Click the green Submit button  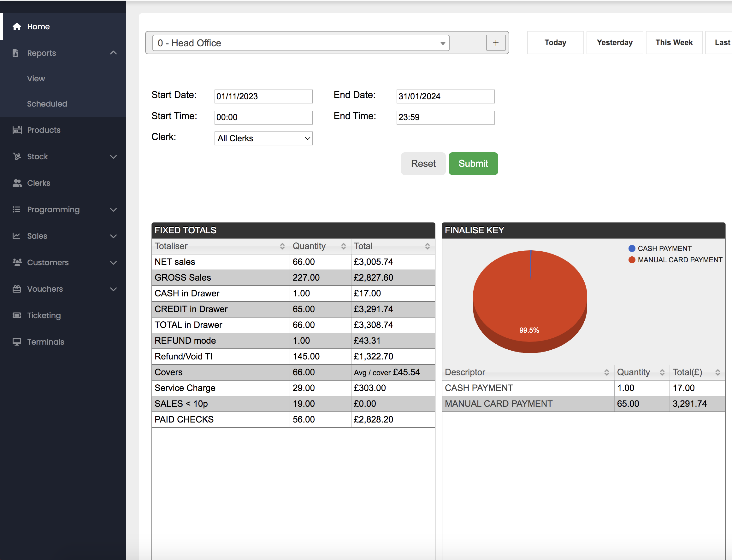pyautogui.click(x=473, y=164)
